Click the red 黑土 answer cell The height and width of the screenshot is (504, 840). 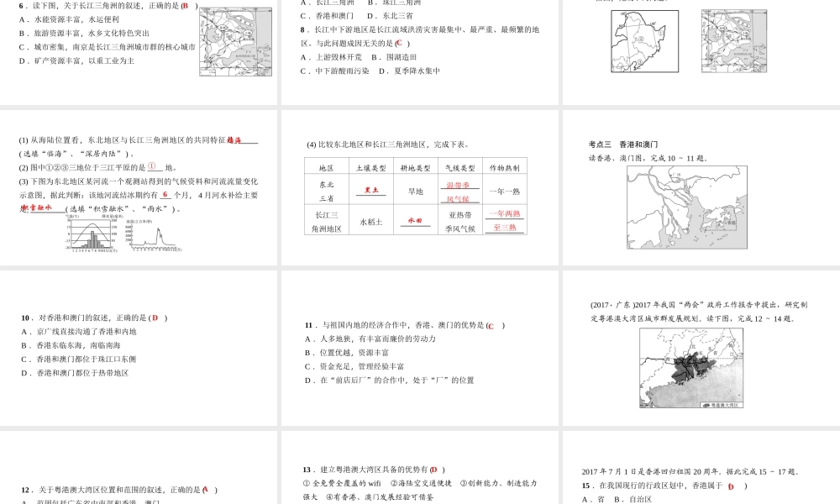pos(370,190)
